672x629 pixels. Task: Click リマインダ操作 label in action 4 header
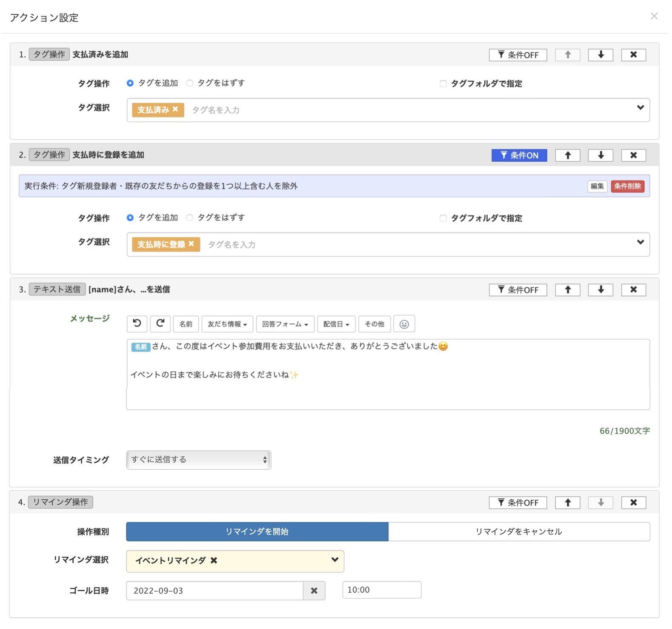coord(60,502)
